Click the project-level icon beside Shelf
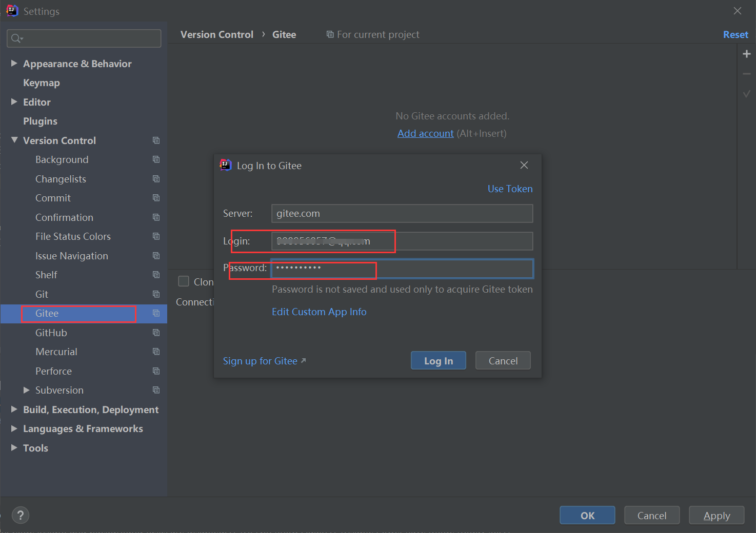Screen dimensions: 756x533 156,275
